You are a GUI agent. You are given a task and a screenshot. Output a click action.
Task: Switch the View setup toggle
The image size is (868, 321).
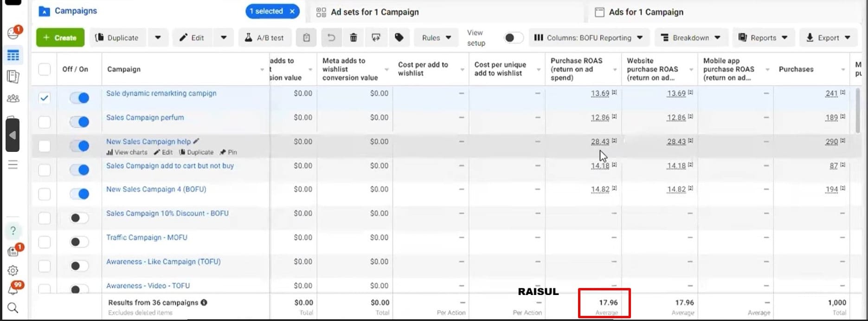513,38
